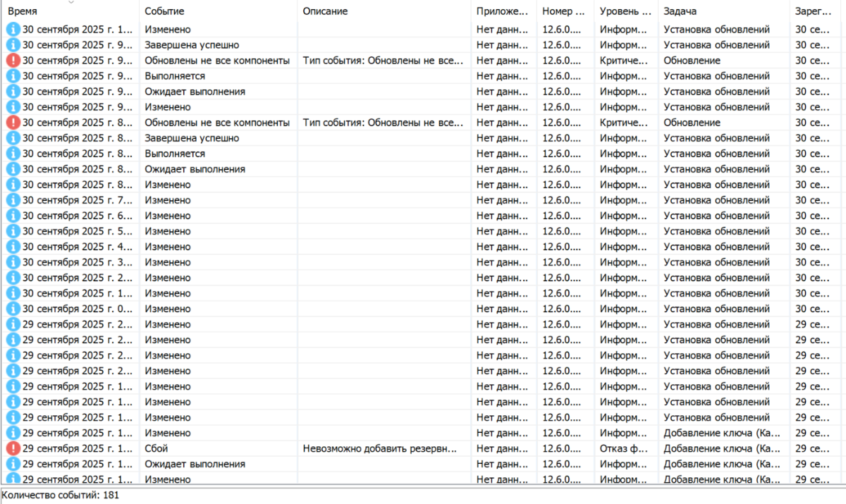Select Выполняется event at 30 сентября 9...
Viewport: 846px width, 504px height.
(x=175, y=76)
